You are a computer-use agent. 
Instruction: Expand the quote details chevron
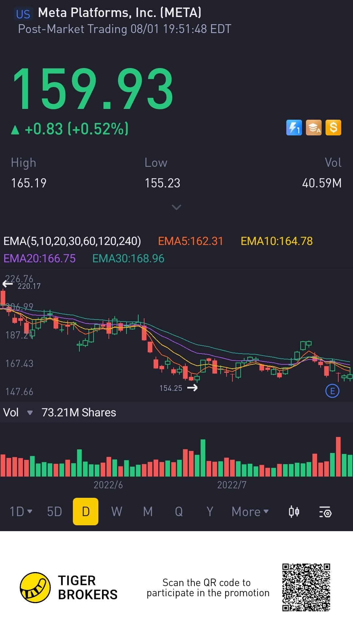pos(176,207)
